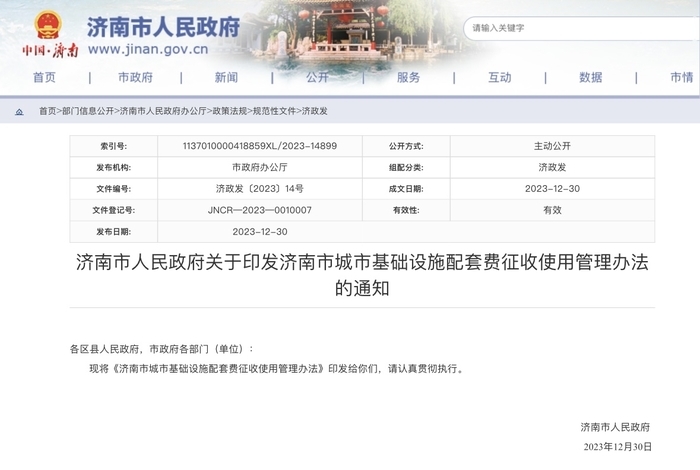Click the home icon in breadcrumb bar
700x470 pixels.
pyautogui.click(x=19, y=112)
